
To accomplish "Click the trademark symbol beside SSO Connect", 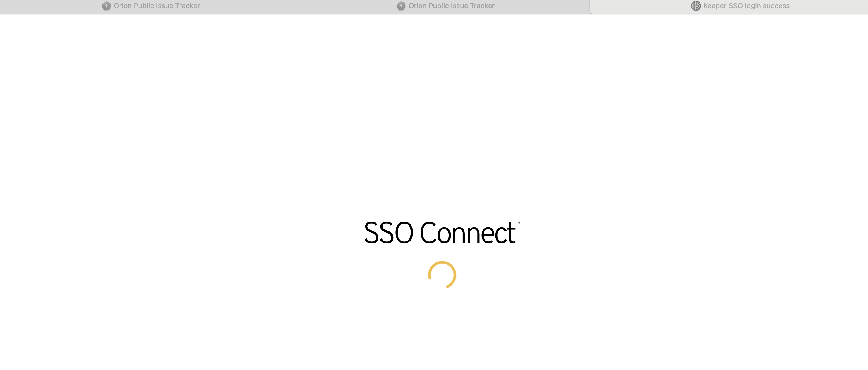I will click(518, 222).
